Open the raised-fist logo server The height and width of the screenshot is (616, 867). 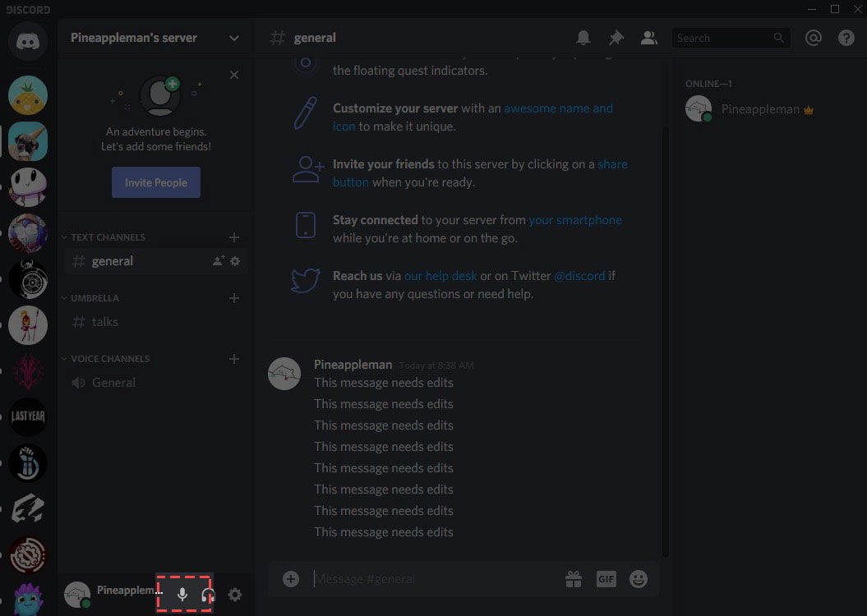tap(28, 463)
